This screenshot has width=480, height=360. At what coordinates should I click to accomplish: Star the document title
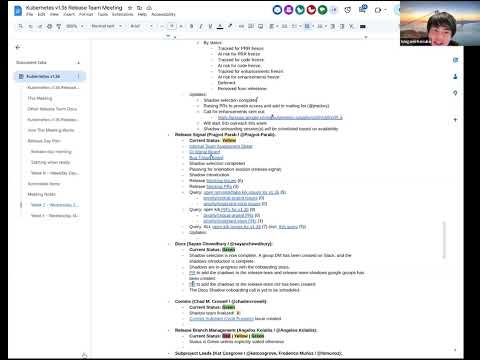tap(130, 8)
